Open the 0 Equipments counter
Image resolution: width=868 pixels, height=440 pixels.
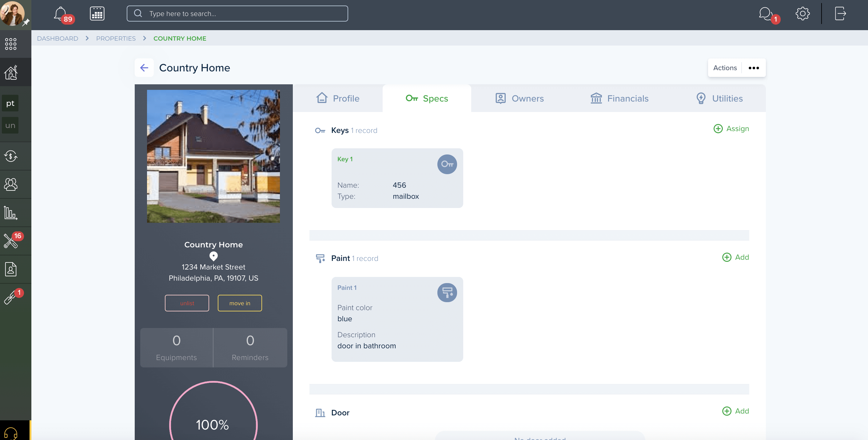click(177, 348)
